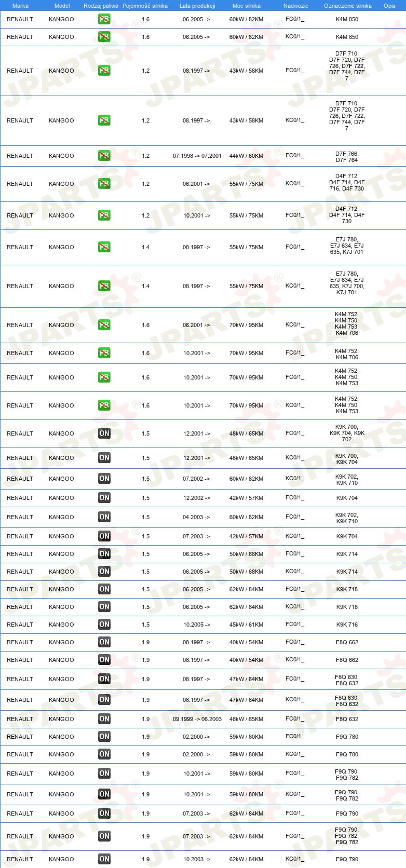Click PB icon in 1.4 FC0/1_ row
Viewport: 406px width, 868px height.
point(104,247)
